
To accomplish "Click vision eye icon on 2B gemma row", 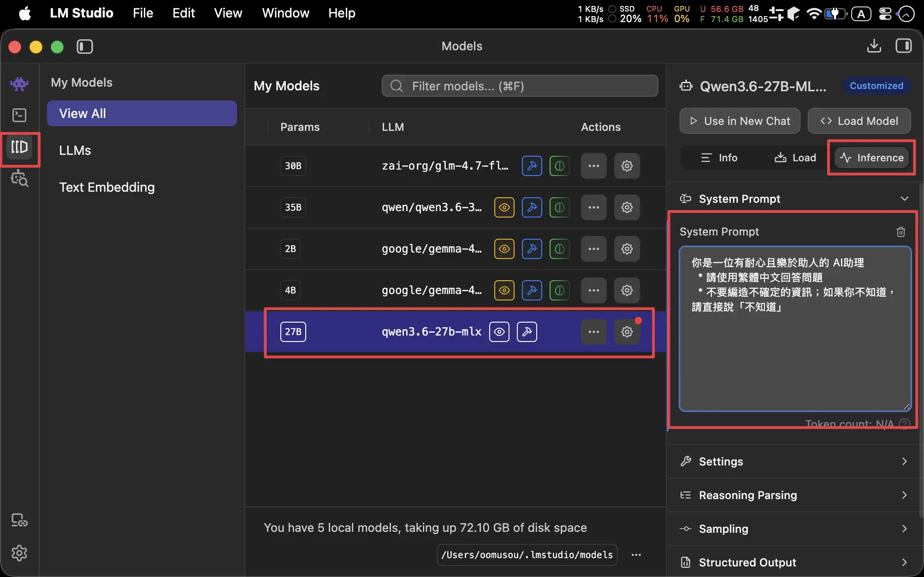I will click(504, 249).
